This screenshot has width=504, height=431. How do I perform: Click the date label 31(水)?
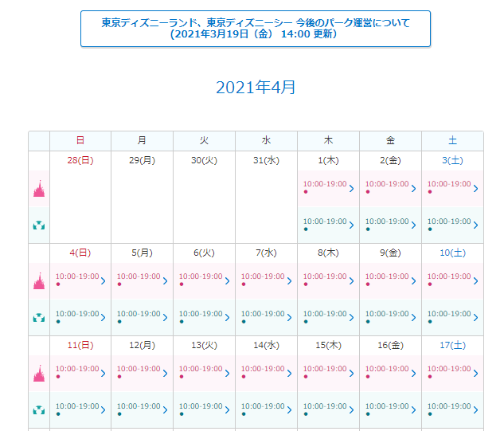pyautogui.click(x=266, y=160)
